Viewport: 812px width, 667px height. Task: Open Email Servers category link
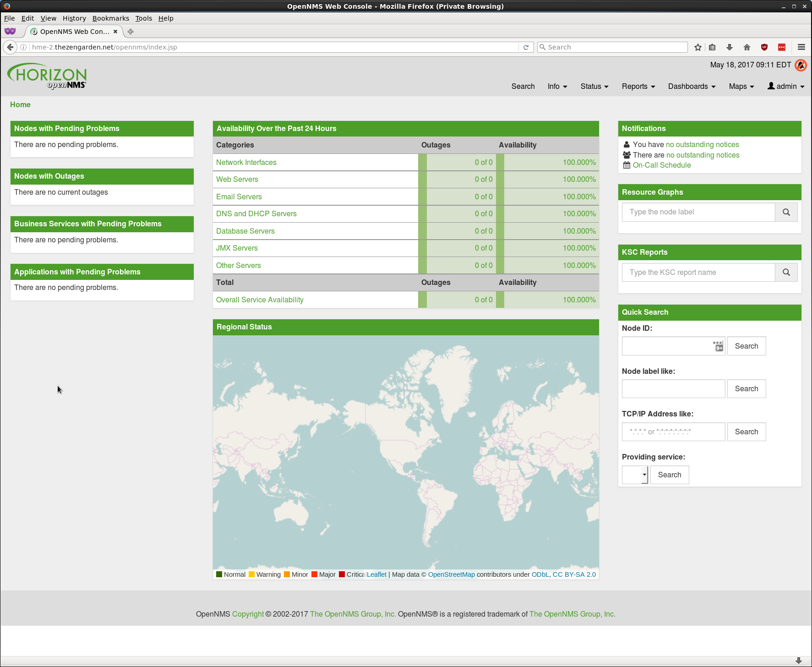point(239,197)
